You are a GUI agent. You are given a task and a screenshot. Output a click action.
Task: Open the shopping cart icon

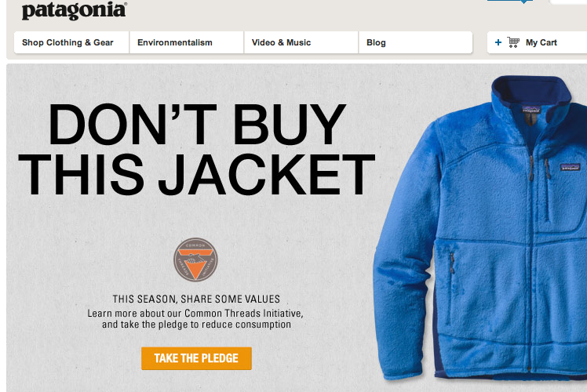click(x=513, y=42)
